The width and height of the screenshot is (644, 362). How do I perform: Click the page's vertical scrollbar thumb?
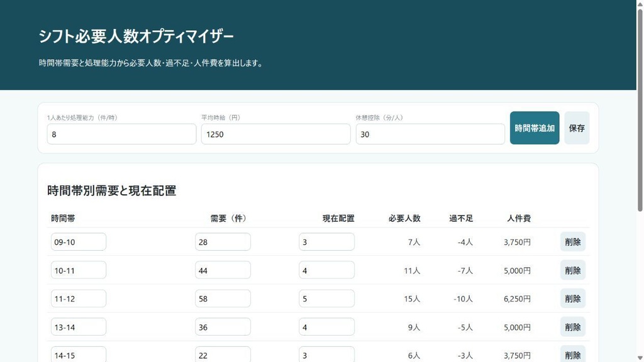point(640,110)
